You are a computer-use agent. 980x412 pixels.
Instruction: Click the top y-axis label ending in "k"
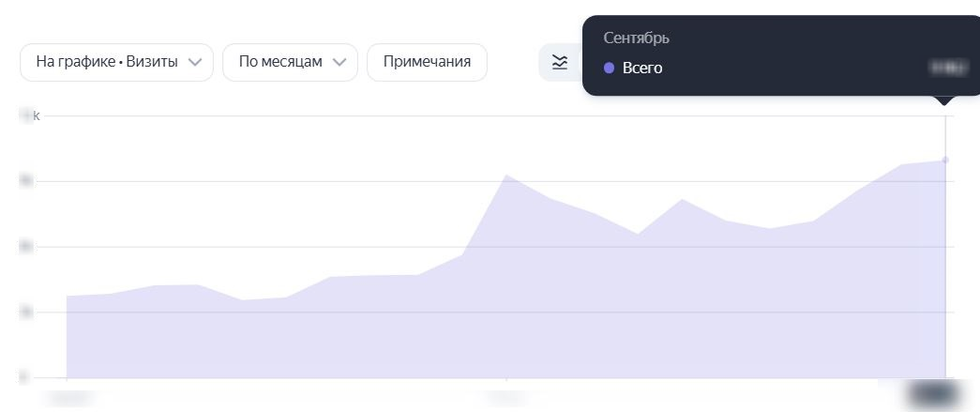point(30,115)
